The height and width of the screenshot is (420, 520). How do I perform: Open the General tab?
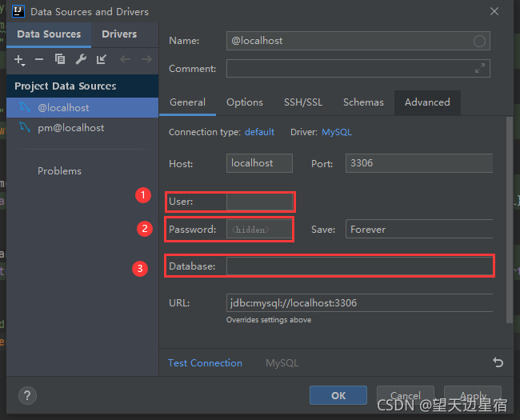[187, 102]
